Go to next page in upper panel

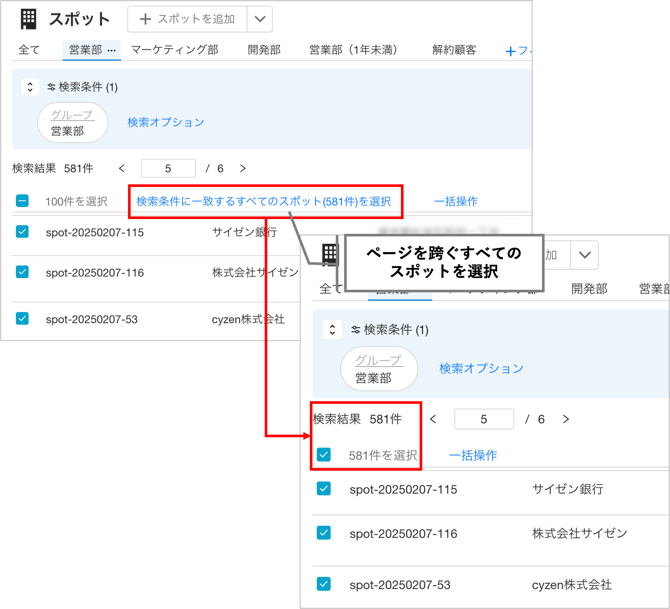click(x=243, y=169)
